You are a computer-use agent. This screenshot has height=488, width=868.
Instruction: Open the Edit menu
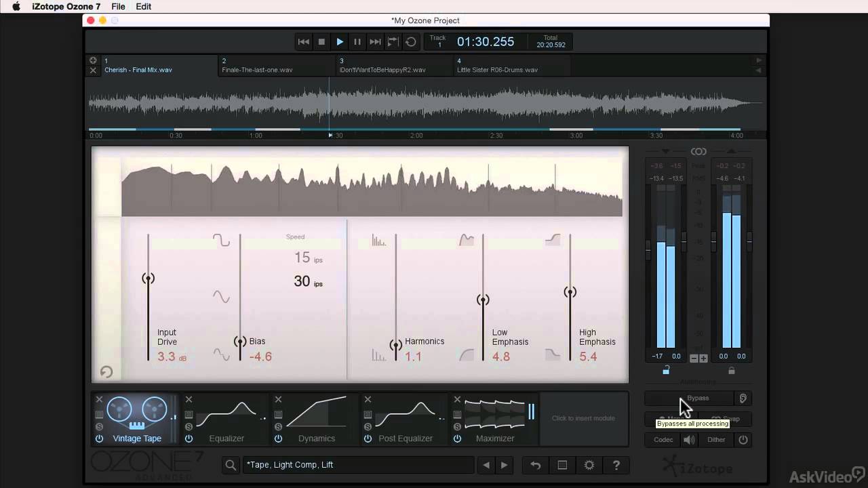click(143, 6)
